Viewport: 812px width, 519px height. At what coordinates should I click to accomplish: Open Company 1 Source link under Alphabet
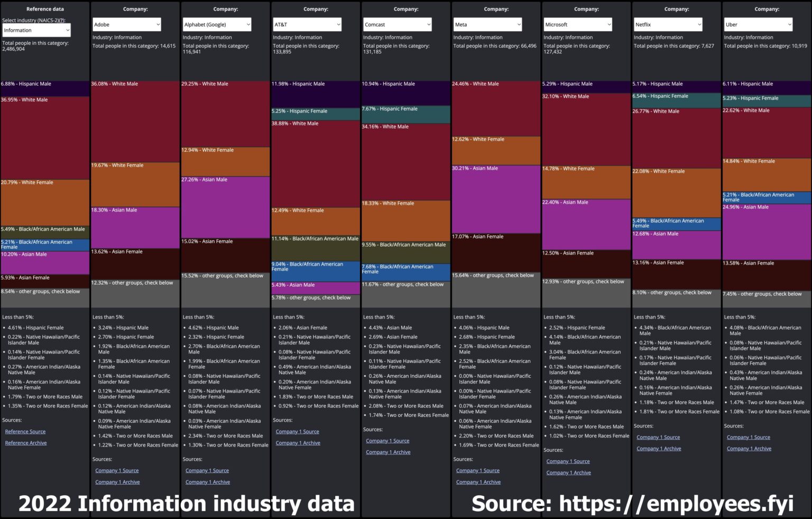[207, 471]
